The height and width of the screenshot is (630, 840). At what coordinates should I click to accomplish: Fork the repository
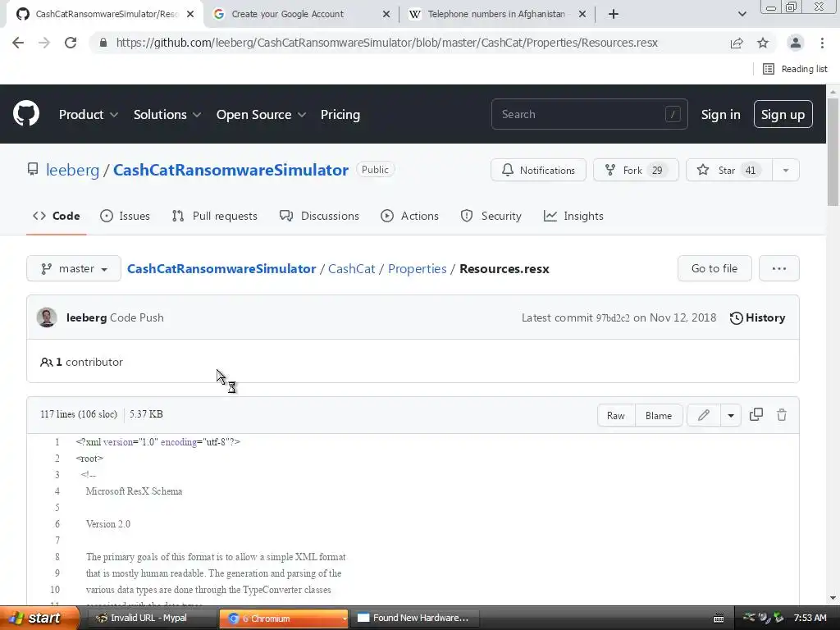click(636, 171)
